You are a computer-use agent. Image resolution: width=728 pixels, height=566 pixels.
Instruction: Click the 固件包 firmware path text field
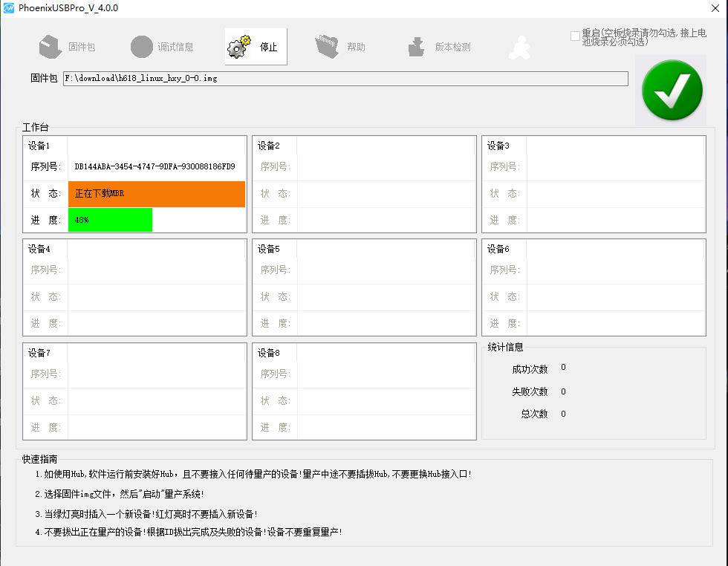click(345, 79)
